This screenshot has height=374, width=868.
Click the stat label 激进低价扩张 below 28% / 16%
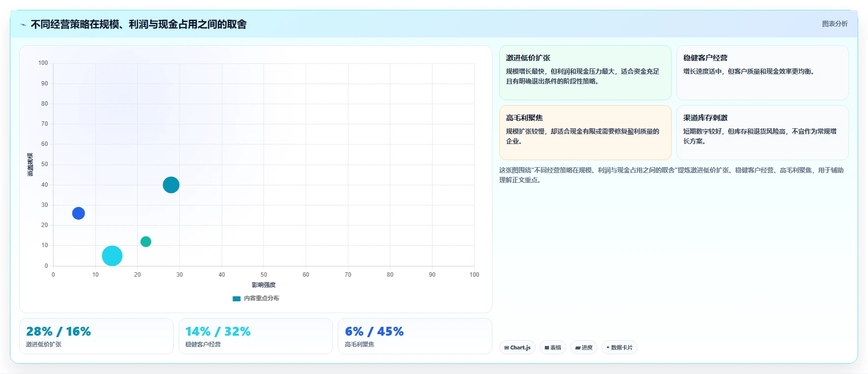[44, 345]
